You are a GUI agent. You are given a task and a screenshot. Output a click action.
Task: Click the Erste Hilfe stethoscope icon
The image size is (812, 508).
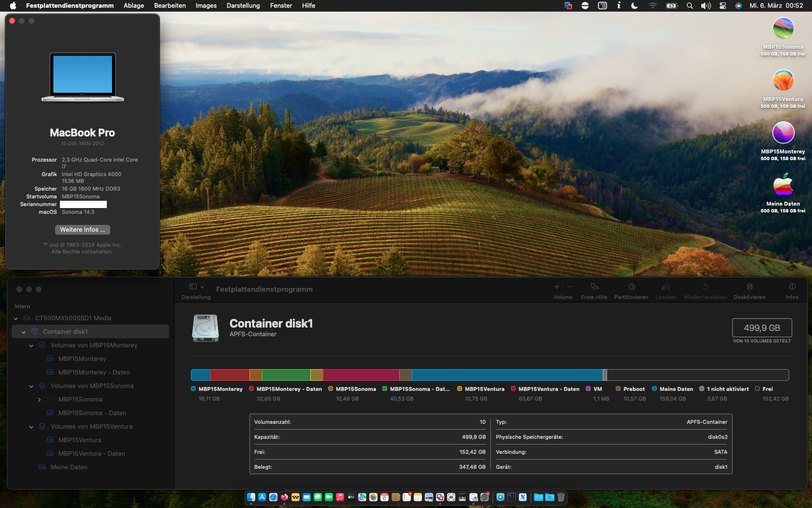[x=594, y=287]
